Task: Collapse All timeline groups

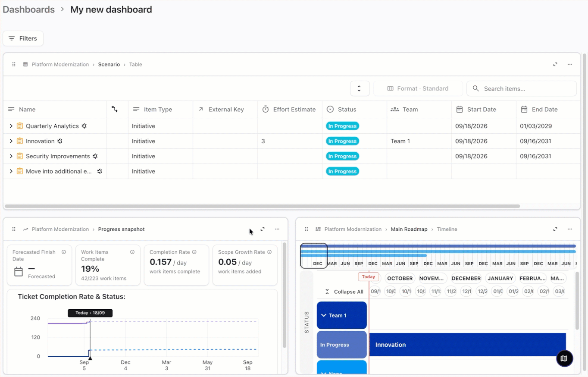Action: [x=344, y=292]
